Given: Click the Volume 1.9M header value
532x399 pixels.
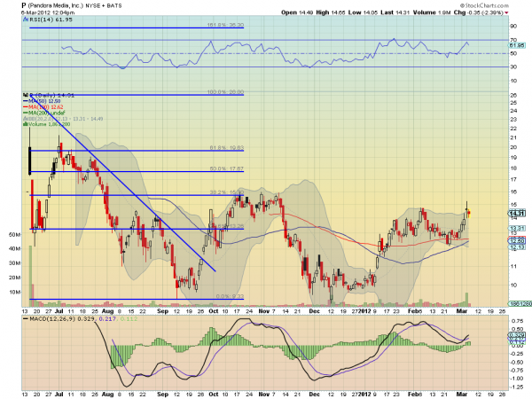Looking at the screenshot, I should 432,12.
